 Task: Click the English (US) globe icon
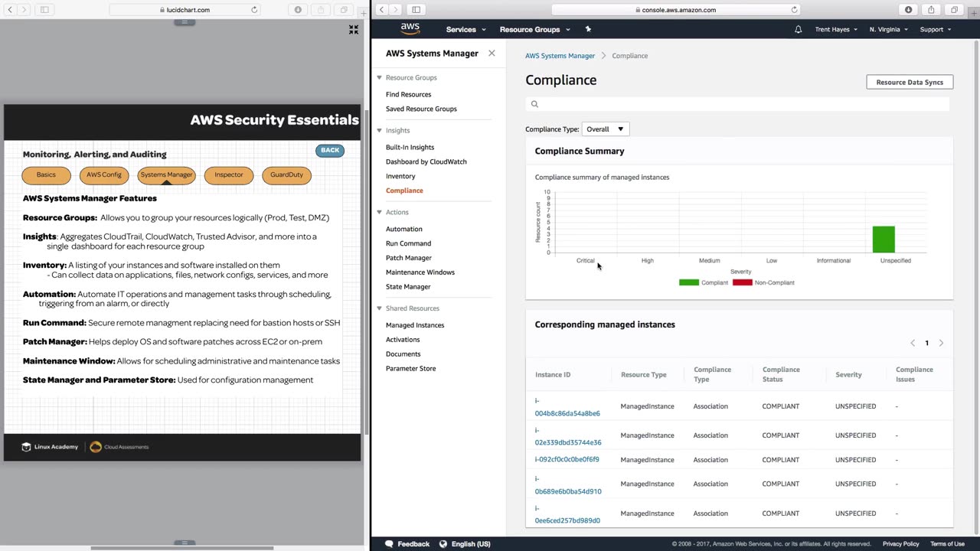click(443, 544)
